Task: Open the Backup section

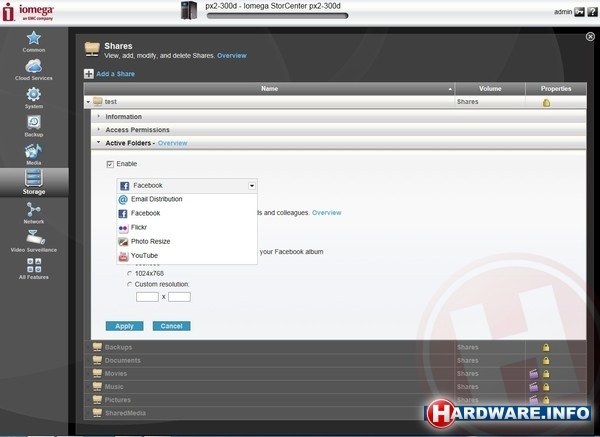Action: [34, 126]
